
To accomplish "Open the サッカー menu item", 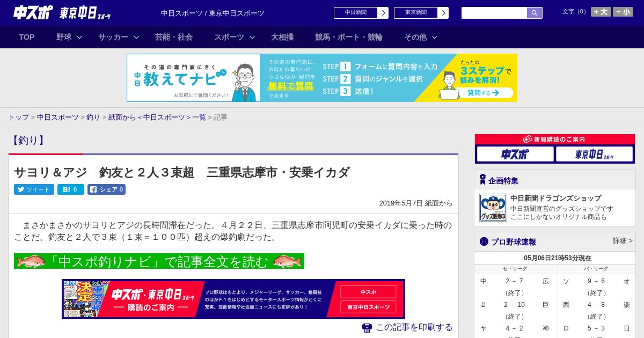I will coord(113,37).
